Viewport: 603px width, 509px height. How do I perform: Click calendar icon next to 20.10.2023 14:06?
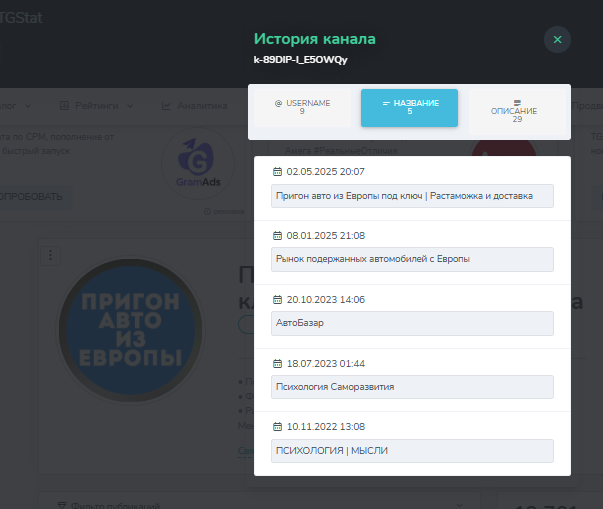277,299
